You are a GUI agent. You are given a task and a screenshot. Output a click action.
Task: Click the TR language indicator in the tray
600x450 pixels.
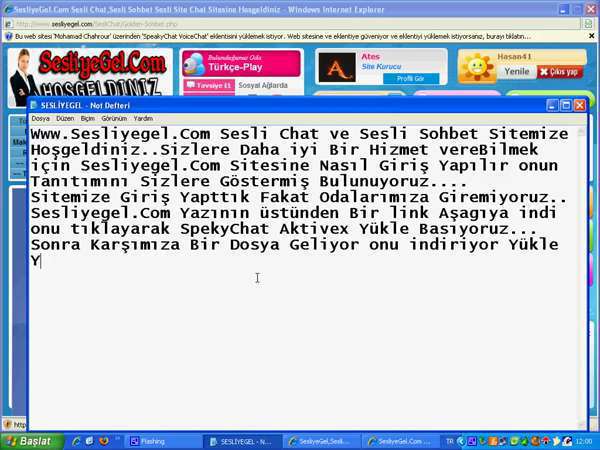coord(450,442)
